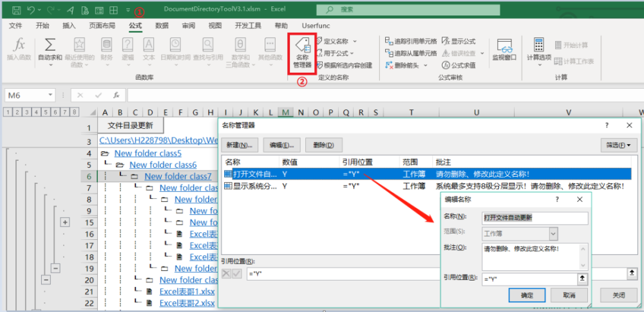This screenshot has width=644, height=312.
Task: Click the AutoSum (自动求和) sigma icon
Action: coord(50,45)
